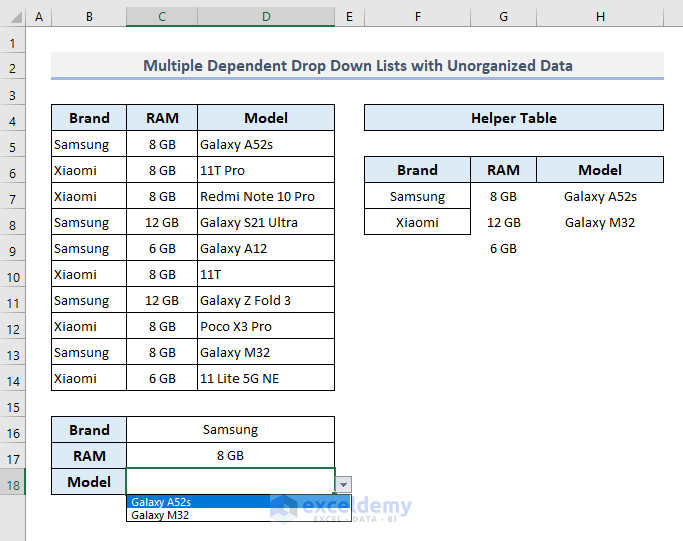Click helper table Model header
Image resolution: width=683 pixels, height=541 pixels.
click(x=600, y=169)
